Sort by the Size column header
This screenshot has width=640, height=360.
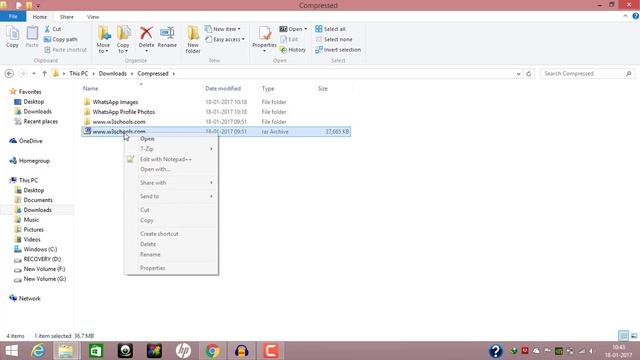(x=323, y=88)
